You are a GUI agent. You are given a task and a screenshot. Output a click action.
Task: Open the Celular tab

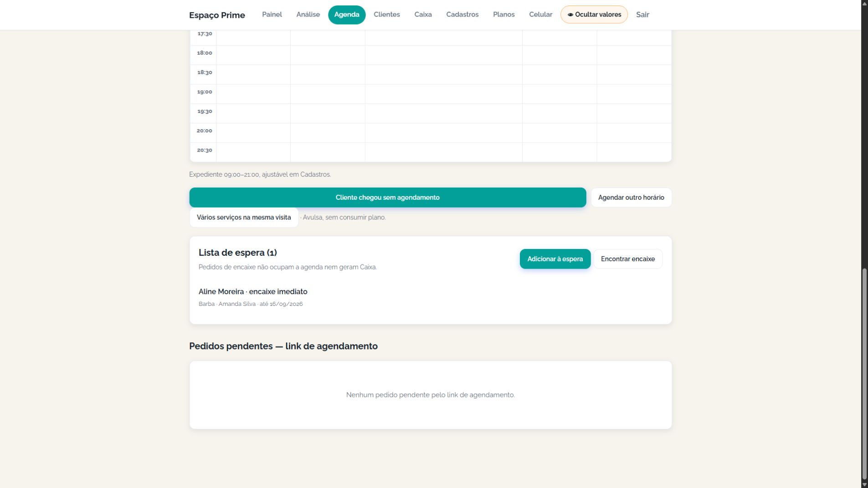click(540, 15)
